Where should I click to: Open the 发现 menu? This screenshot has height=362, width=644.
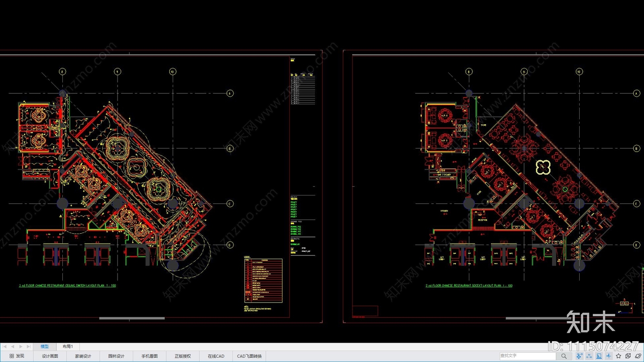pos(17,356)
